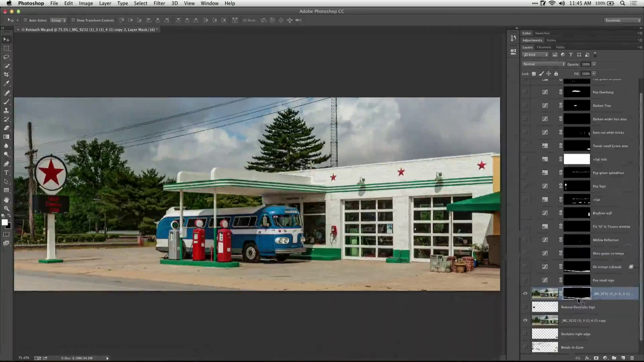Click the Add layer style fx icon
Screen dimensions: 644x362
(x=587, y=358)
